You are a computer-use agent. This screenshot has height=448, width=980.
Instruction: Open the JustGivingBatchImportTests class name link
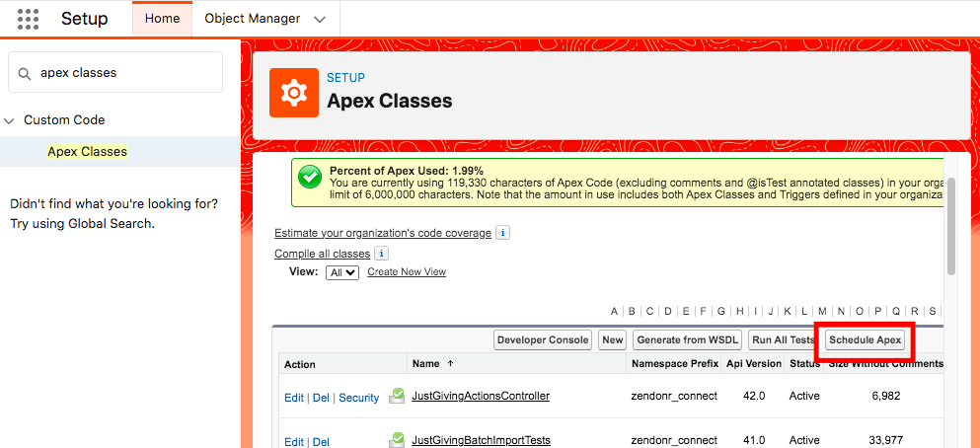[482, 440]
